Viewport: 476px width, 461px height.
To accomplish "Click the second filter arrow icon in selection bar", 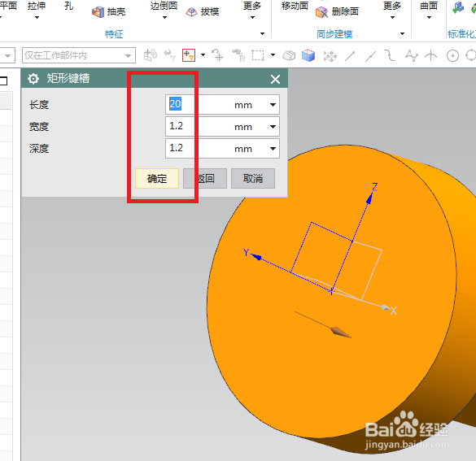I will click(x=170, y=55).
